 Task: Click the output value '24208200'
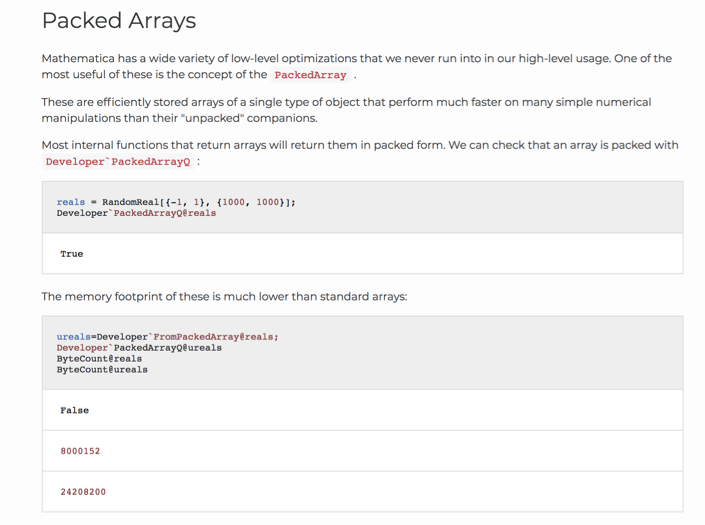[83, 492]
